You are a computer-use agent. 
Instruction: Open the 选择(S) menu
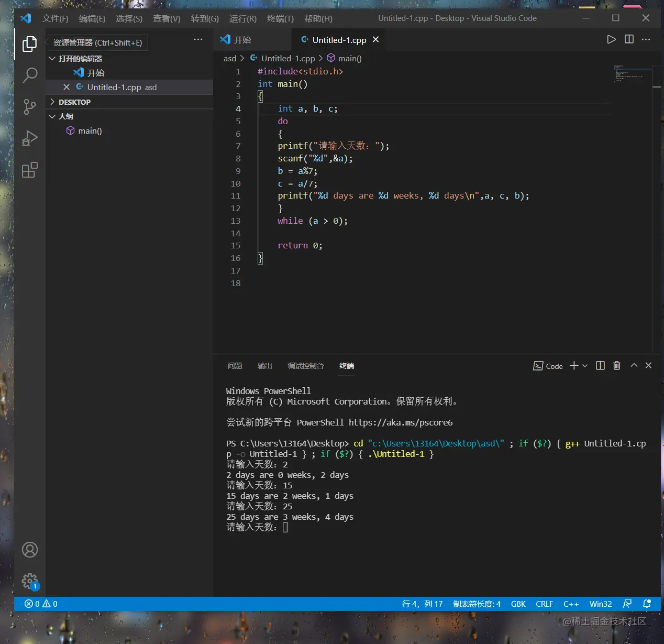pos(129,19)
